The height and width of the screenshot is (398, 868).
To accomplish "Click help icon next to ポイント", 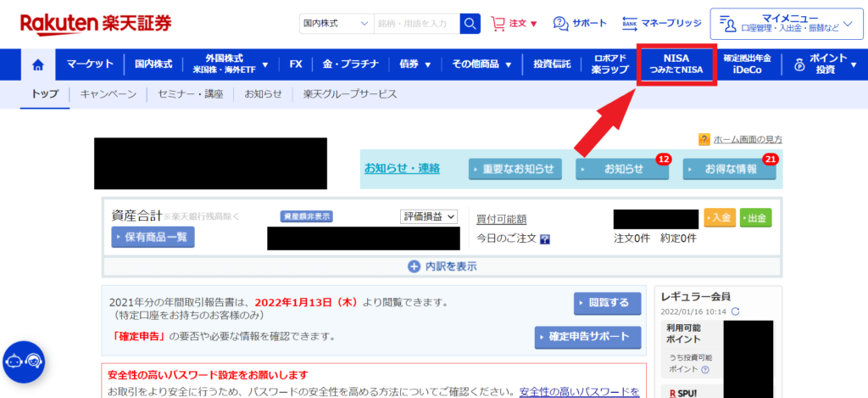I will pos(705,369).
